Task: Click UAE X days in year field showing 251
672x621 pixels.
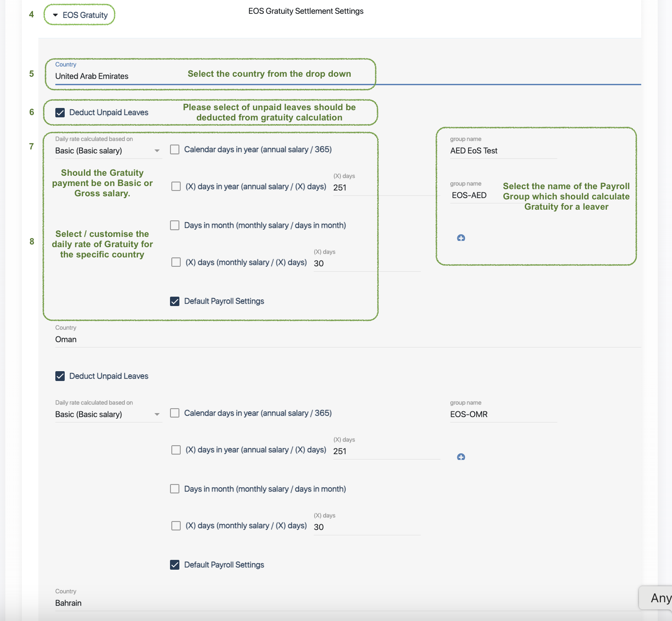Action: pyautogui.click(x=384, y=188)
